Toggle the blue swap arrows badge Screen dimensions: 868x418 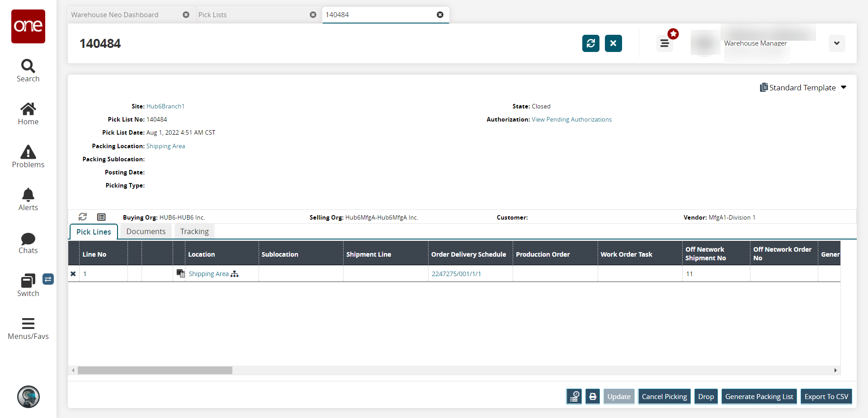tap(48, 279)
